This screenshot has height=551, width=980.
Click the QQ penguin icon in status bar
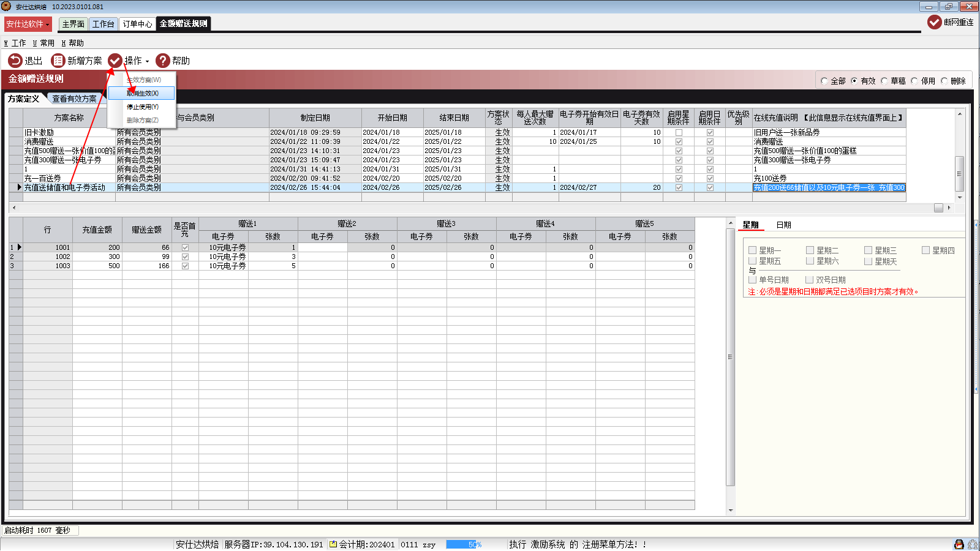959,544
